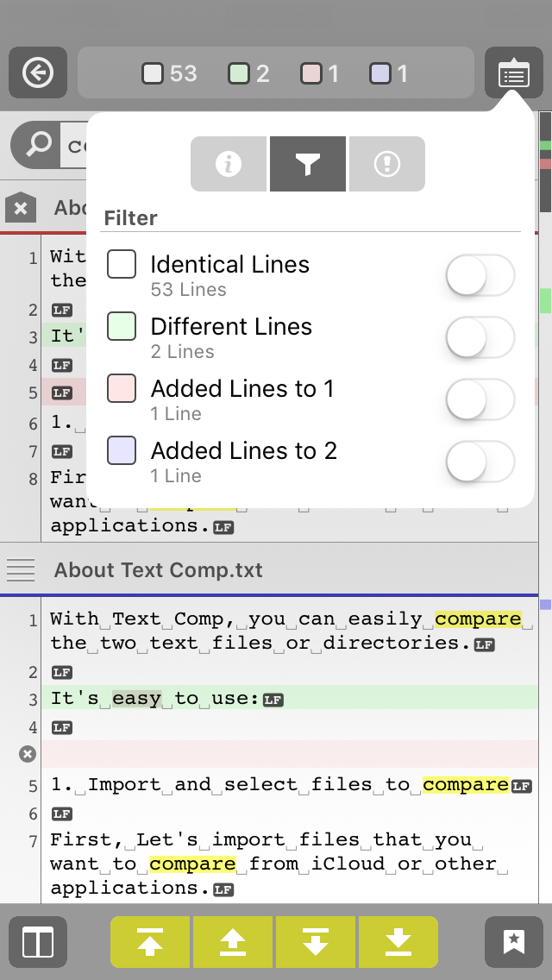Image resolution: width=552 pixels, height=980 pixels.
Task: Enable the Different Lines filter switch
Action: pyautogui.click(x=480, y=339)
